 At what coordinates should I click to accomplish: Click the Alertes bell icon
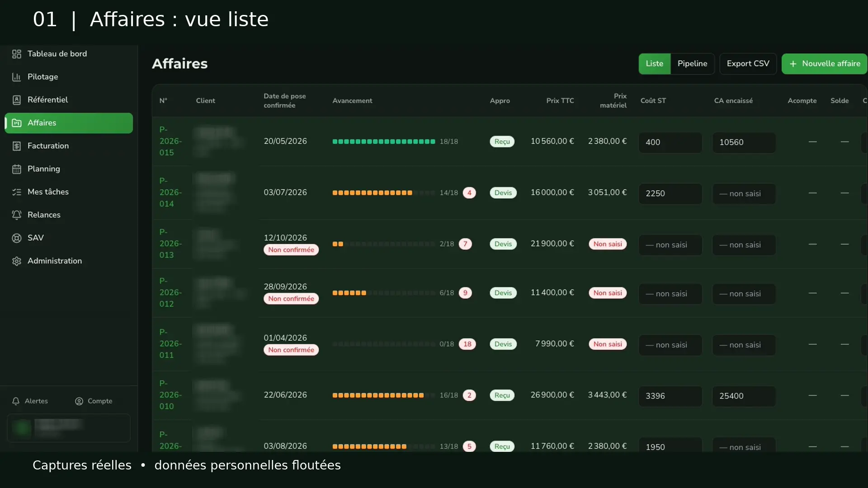(16, 401)
